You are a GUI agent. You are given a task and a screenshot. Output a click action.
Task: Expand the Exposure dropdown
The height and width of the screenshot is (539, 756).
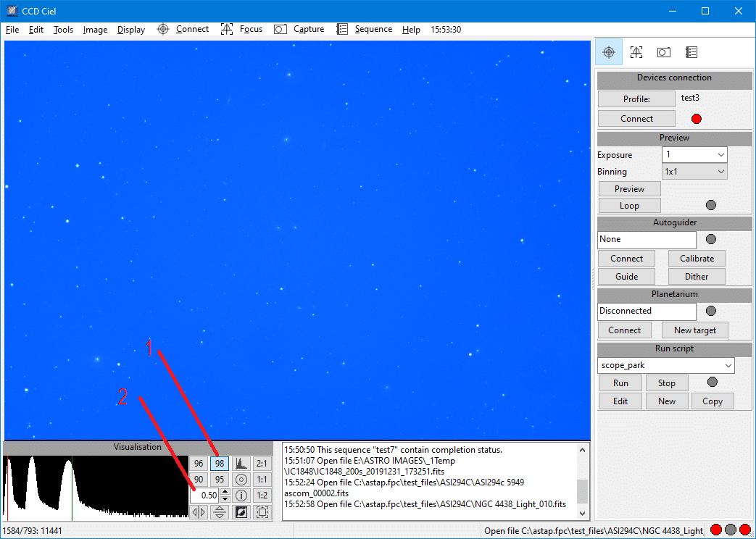coord(720,155)
